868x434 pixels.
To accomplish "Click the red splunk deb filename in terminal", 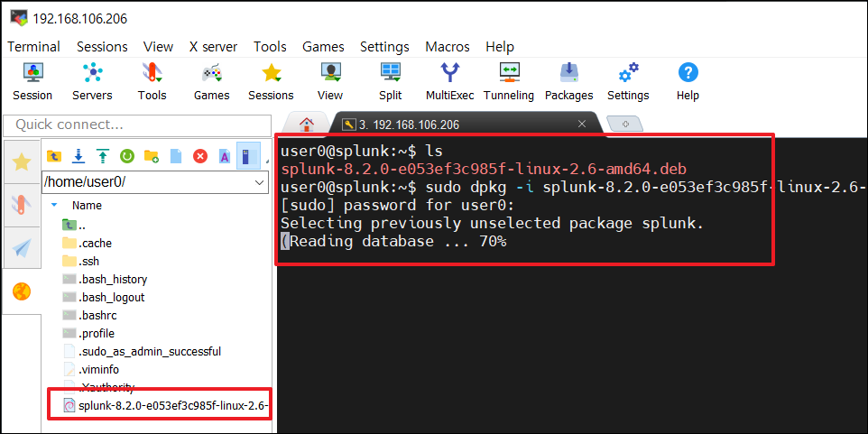I will [484, 169].
